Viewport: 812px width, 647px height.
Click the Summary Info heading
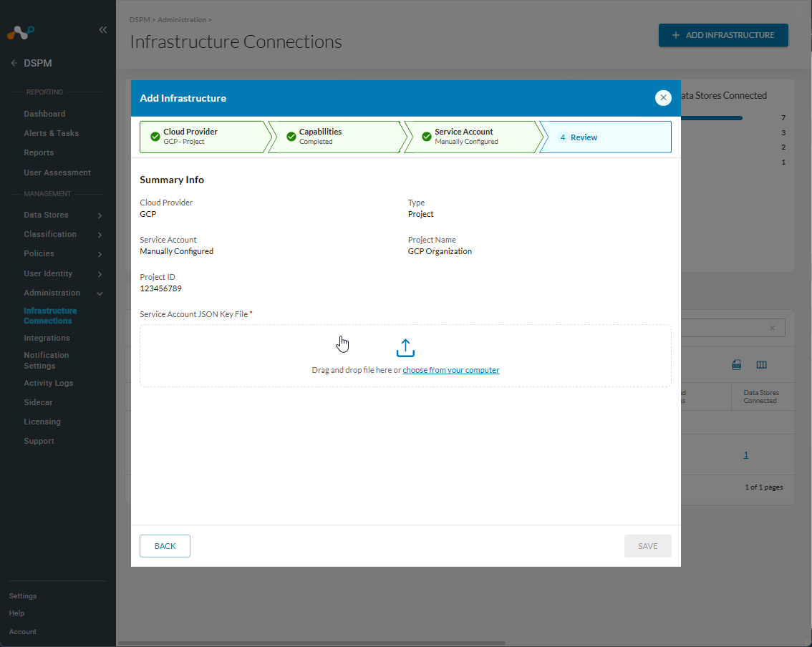(x=172, y=180)
